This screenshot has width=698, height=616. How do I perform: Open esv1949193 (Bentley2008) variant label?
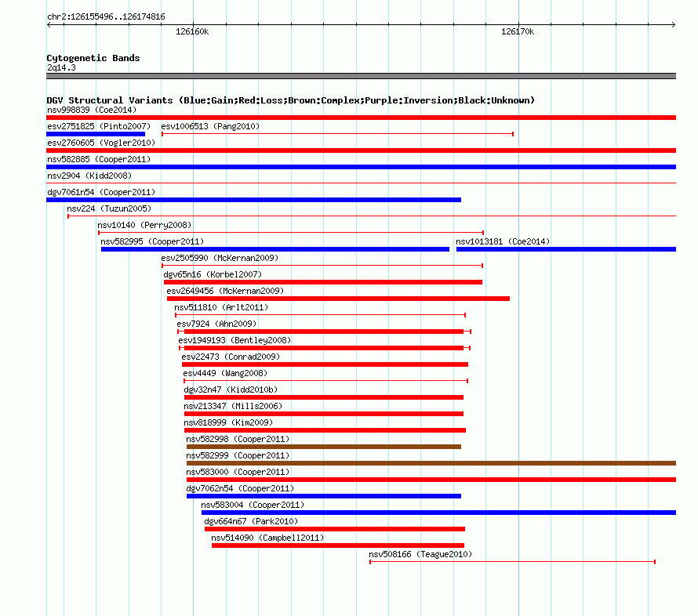tap(234, 340)
